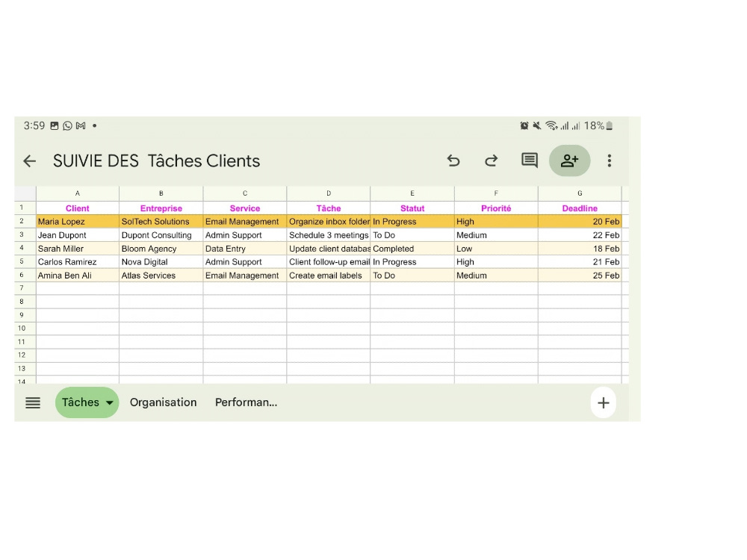This screenshot has width=747, height=560.
Task: Select the Sarah Miller cell
Action: [x=78, y=249]
